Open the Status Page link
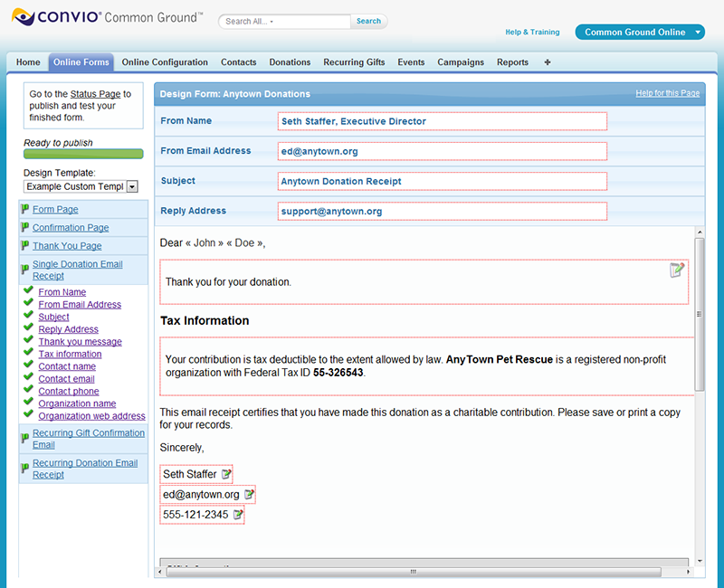Image resolution: width=724 pixels, height=588 pixels. (95, 94)
